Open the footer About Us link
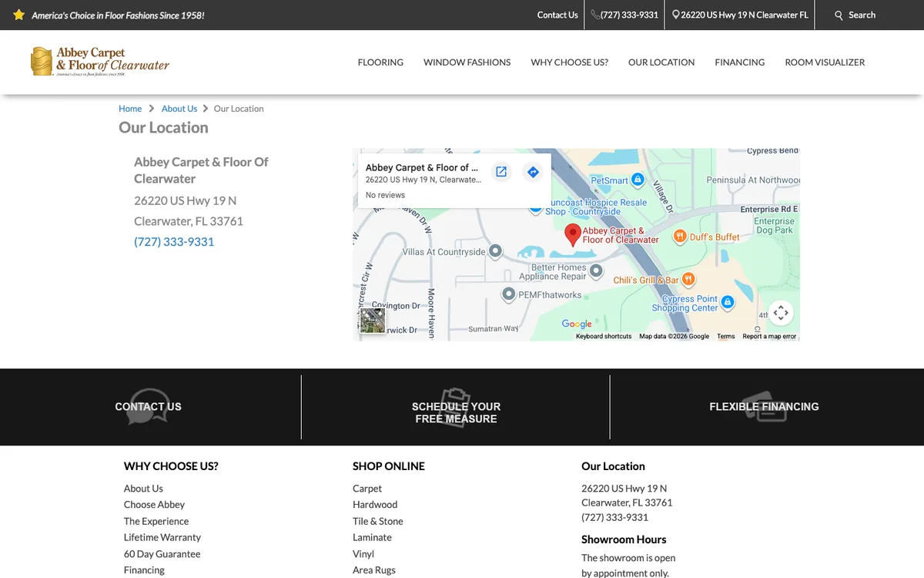Viewport: 924px width, 578px height. point(143,489)
